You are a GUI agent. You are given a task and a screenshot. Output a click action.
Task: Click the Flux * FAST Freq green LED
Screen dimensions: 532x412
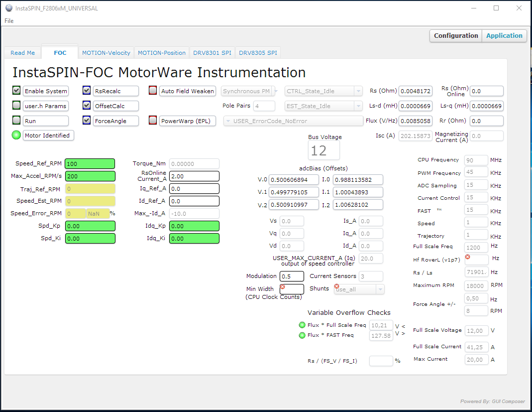coord(302,335)
